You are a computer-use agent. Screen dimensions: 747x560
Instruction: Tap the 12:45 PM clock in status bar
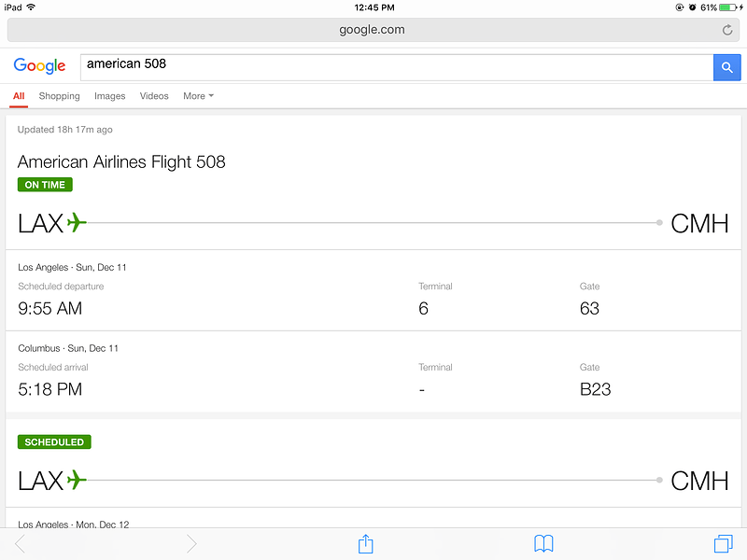[x=374, y=7]
